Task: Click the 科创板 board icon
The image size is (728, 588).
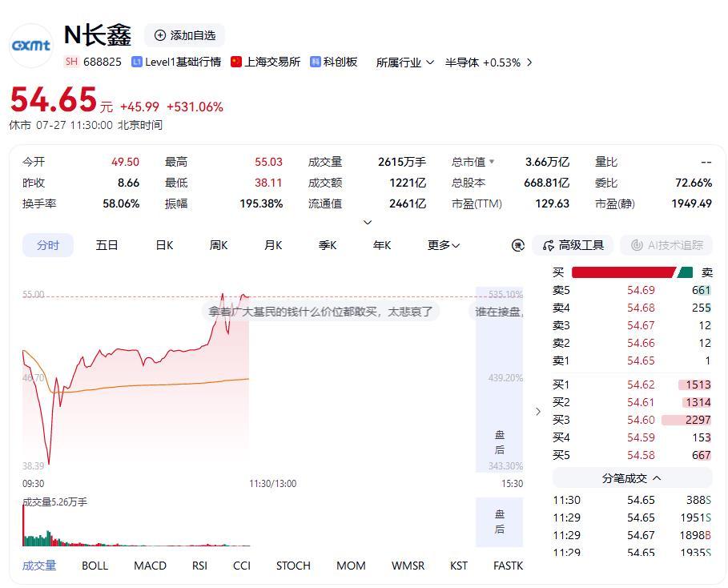Action: point(316,62)
